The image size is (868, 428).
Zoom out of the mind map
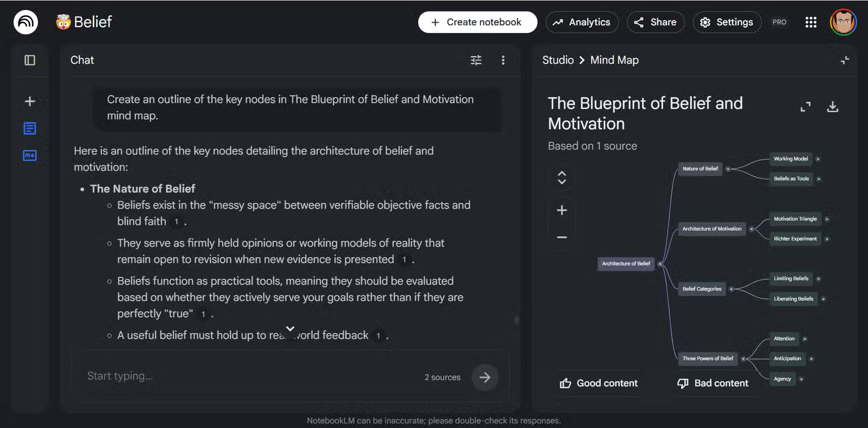tap(562, 238)
